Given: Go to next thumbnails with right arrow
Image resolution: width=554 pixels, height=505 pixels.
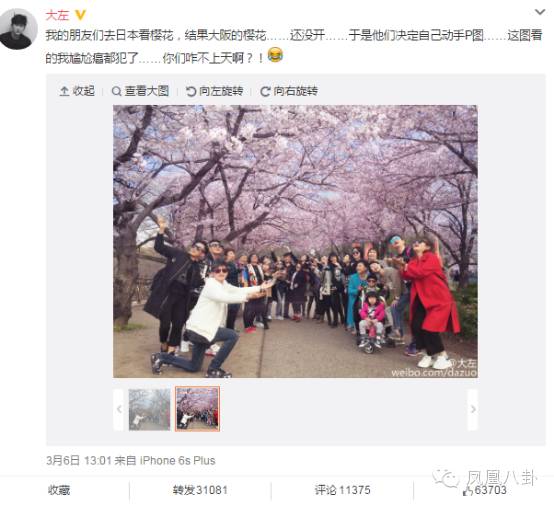Looking at the screenshot, I should pyautogui.click(x=473, y=410).
